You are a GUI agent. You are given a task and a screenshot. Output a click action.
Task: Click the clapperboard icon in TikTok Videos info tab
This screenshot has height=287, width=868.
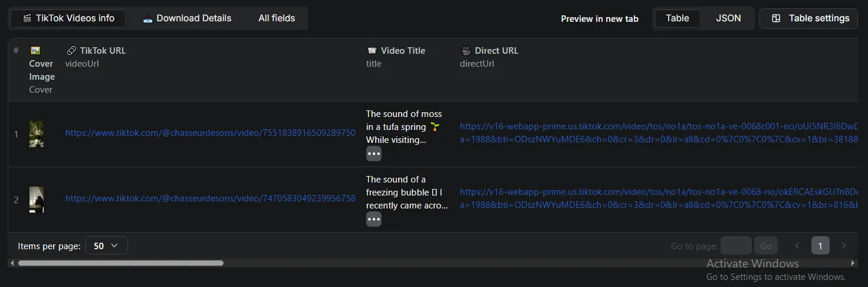coord(27,18)
